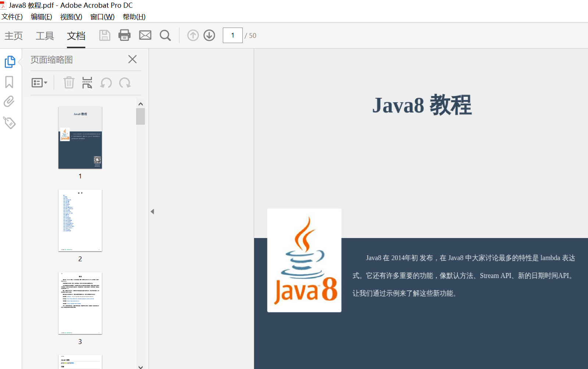The width and height of the screenshot is (588, 369).
Task: Select page 3 thumbnail
Action: tap(80, 303)
